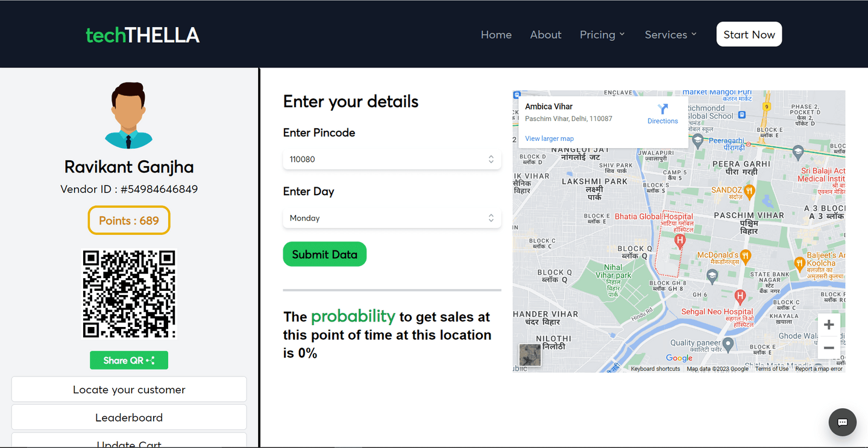
Task: Click the McDonald's restaurant map pin
Action: pyautogui.click(x=746, y=256)
